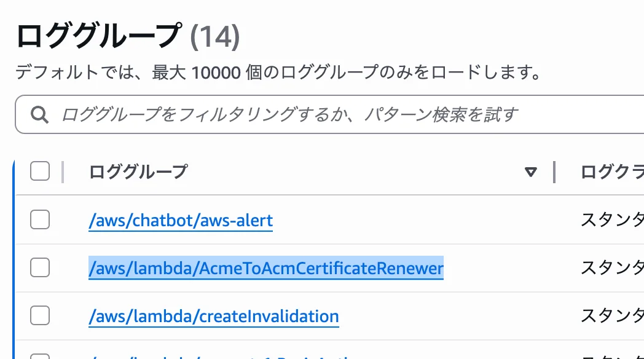Open the /aws/chatbot/aws-alert log group
The image size is (644, 359).
pos(180,219)
